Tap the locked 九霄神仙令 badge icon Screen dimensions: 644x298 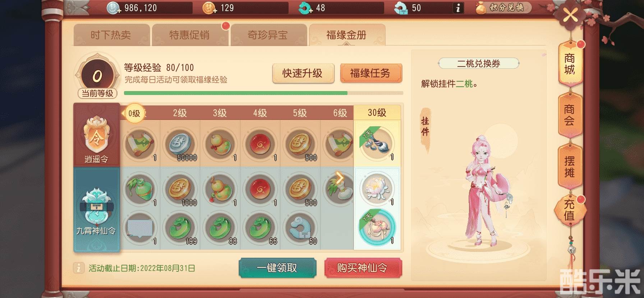pos(96,206)
